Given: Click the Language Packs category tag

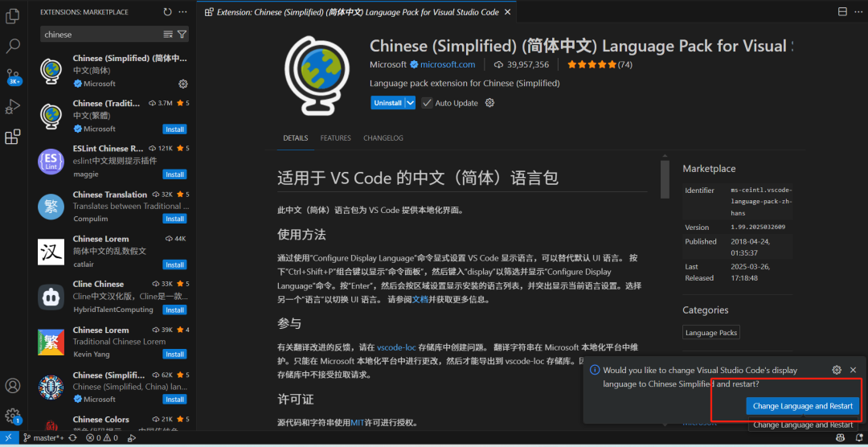Looking at the screenshot, I should [711, 333].
